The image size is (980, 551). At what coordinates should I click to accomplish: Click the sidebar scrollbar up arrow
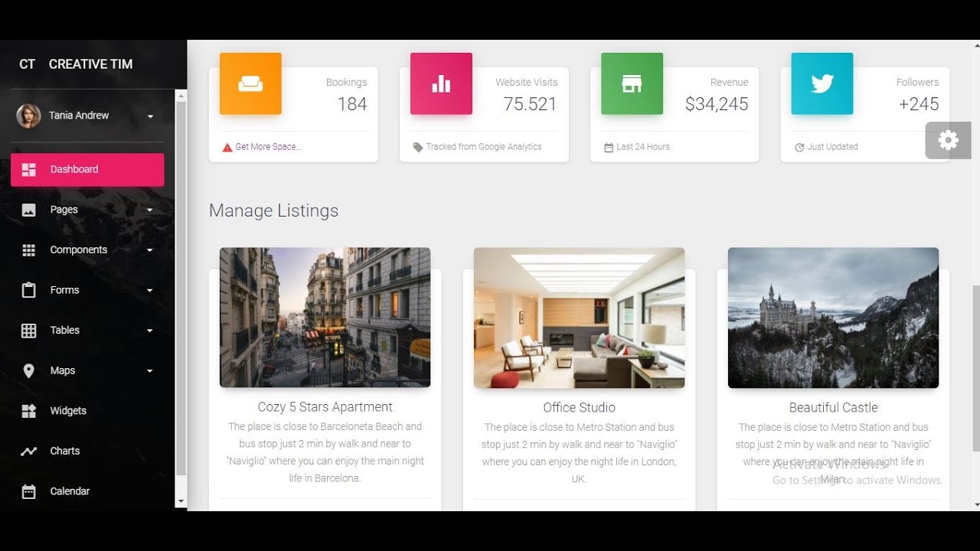click(x=181, y=96)
